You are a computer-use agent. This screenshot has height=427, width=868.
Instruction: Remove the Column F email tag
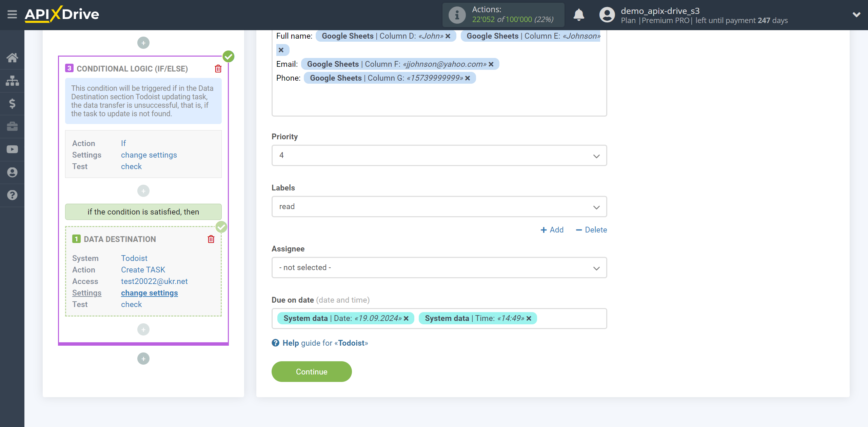[491, 64]
